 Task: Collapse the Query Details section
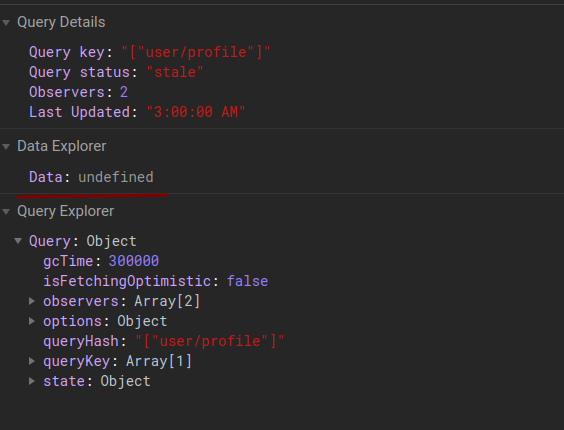(x=6, y=23)
